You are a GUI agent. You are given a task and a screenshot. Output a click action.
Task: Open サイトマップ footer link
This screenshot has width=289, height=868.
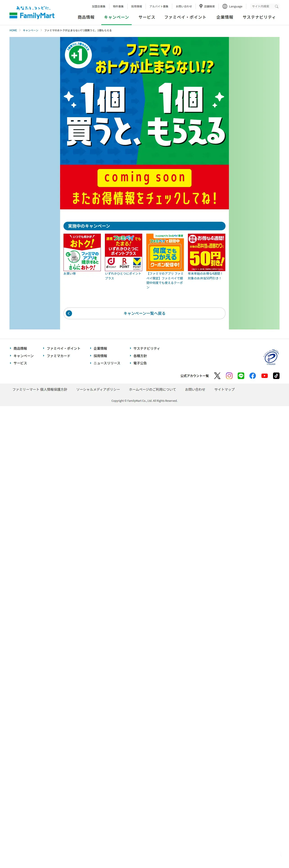[x=224, y=390]
